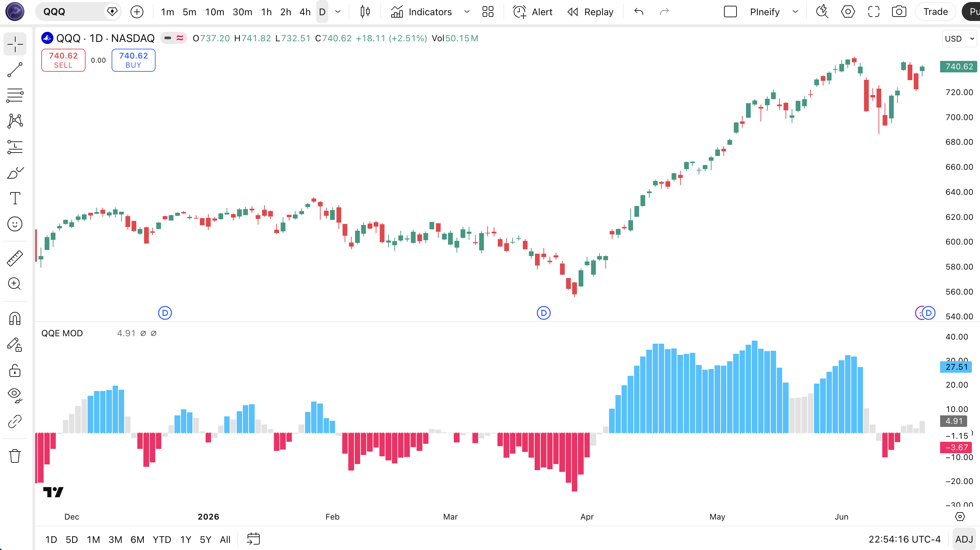Open the Fibonacci retracement tools

pos(15,95)
